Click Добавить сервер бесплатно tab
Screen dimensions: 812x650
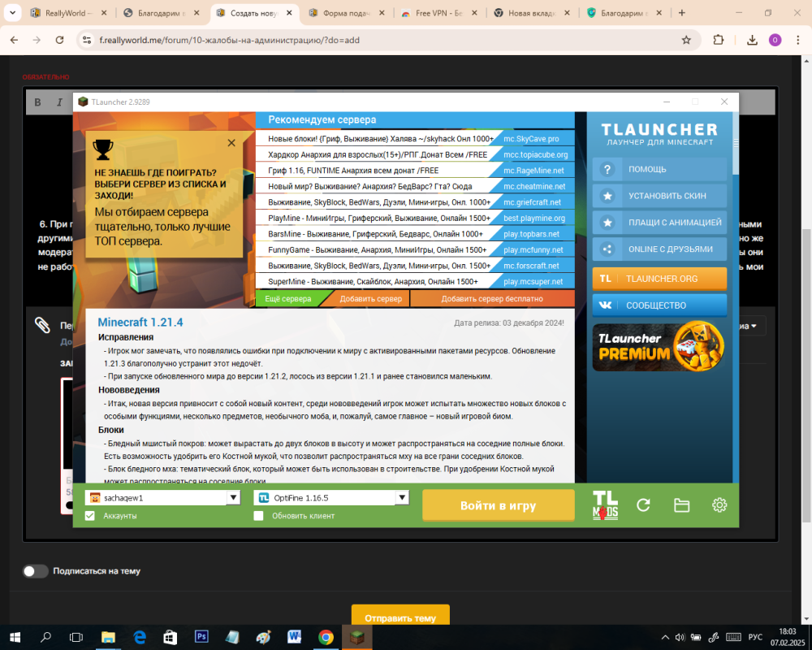click(x=492, y=298)
